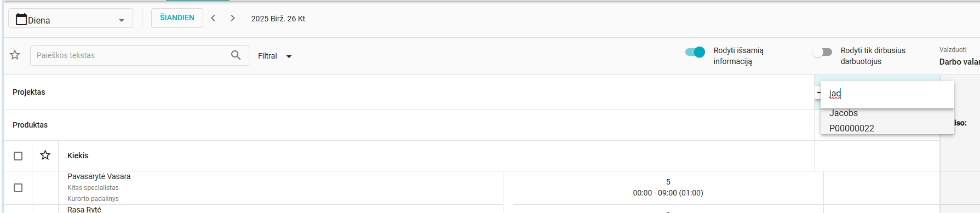980x213 pixels.
Task: Go to next day arrow
Action: point(233,18)
